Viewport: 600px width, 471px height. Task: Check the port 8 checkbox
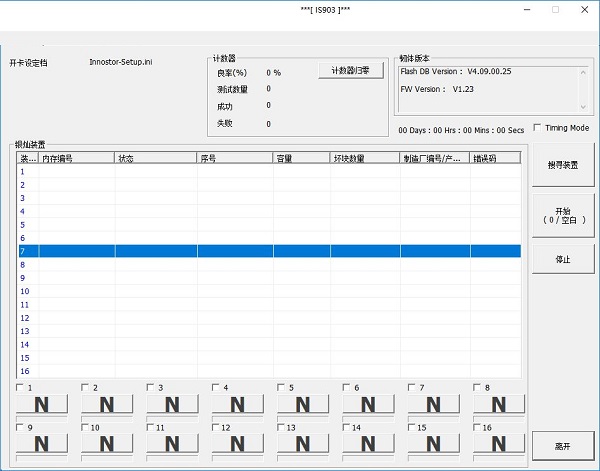[x=477, y=387]
